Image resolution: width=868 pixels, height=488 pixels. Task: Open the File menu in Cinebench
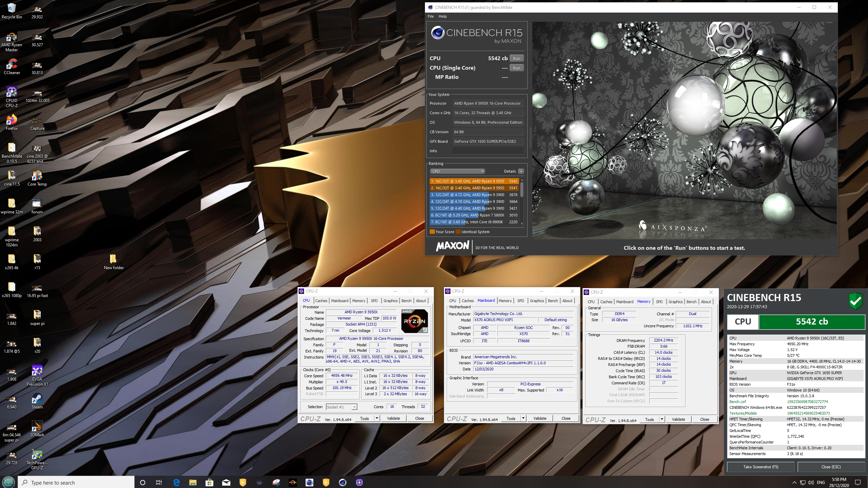pyautogui.click(x=430, y=16)
